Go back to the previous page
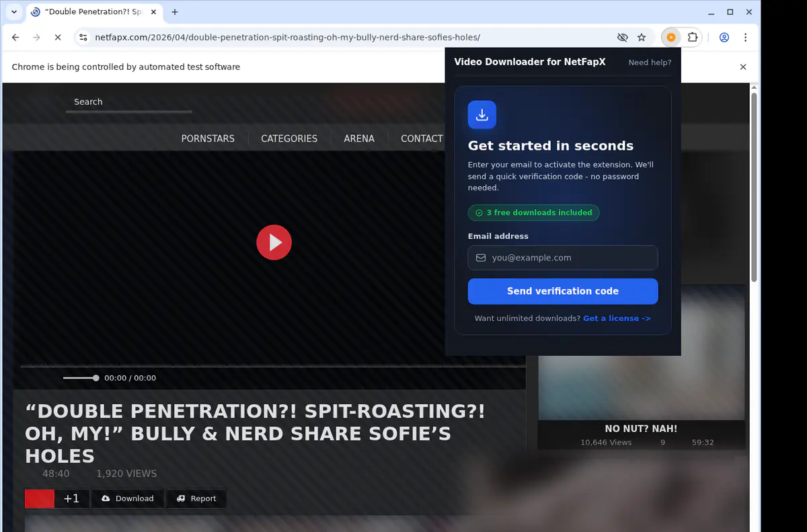Screen dimensions: 807x532 coord(15,38)
